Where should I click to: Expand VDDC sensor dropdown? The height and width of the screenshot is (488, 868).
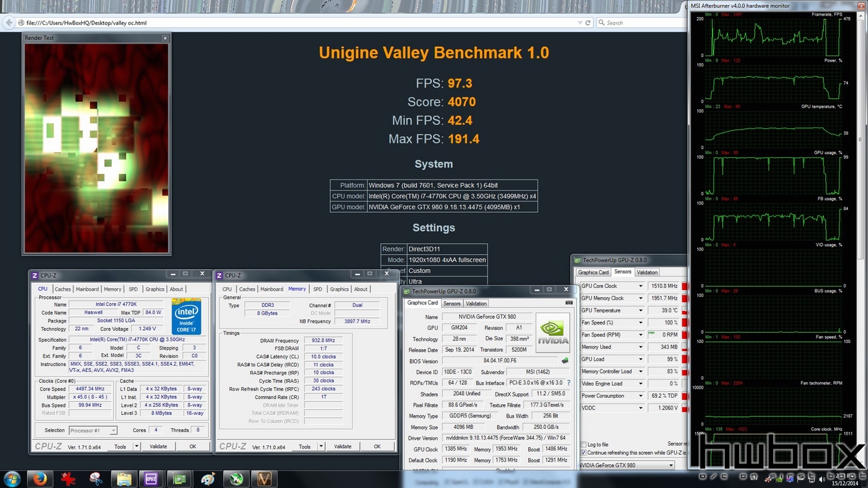pyautogui.click(x=640, y=408)
